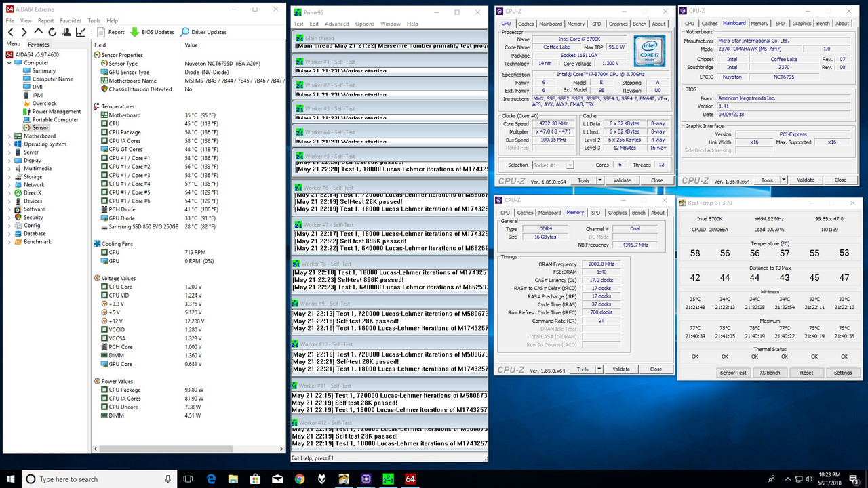
Task: Switch to the Favorites tab in AIDA64
Action: tap(39, 44)
